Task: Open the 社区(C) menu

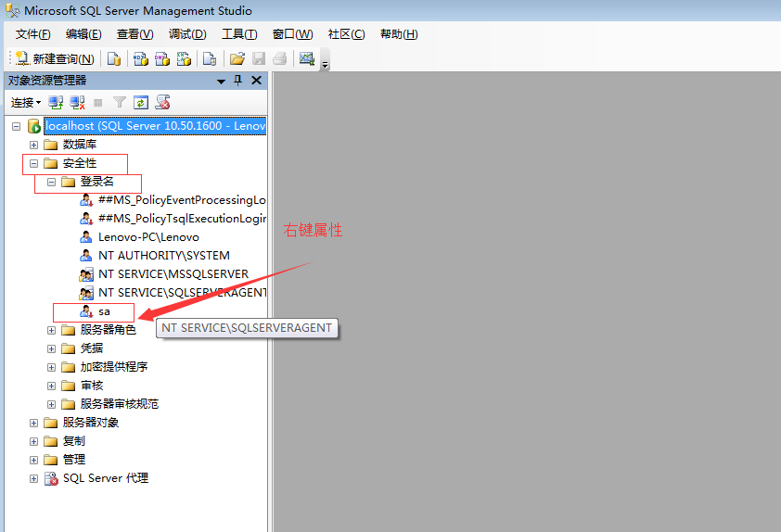Action: (x=347, y=34)
